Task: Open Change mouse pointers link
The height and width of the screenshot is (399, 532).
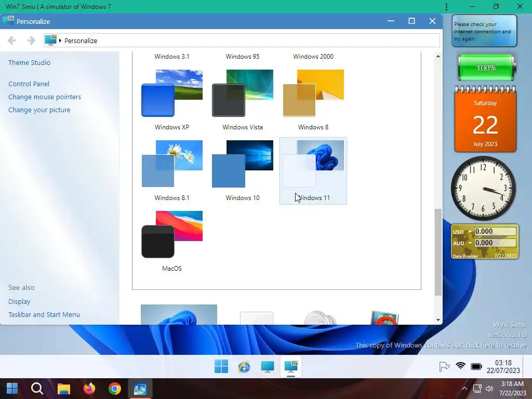Action: click(x=45, y=97)
